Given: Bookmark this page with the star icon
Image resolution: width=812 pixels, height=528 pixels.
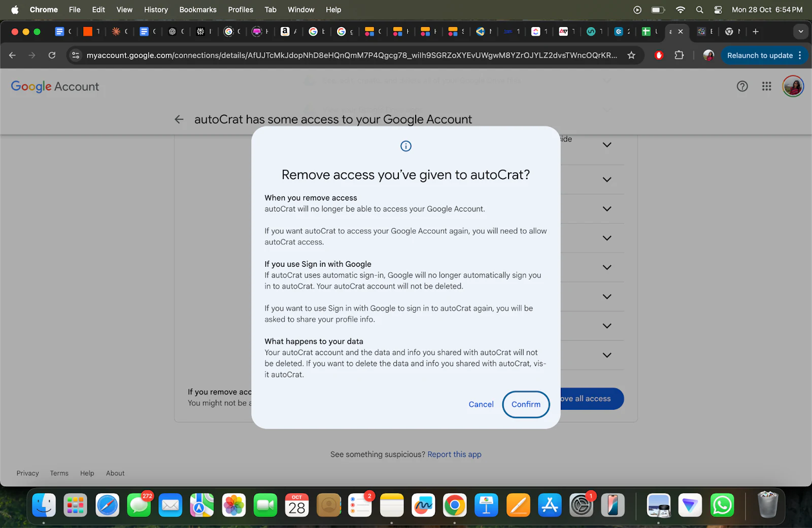Looking at the screenshot, I should pos(631,55).
